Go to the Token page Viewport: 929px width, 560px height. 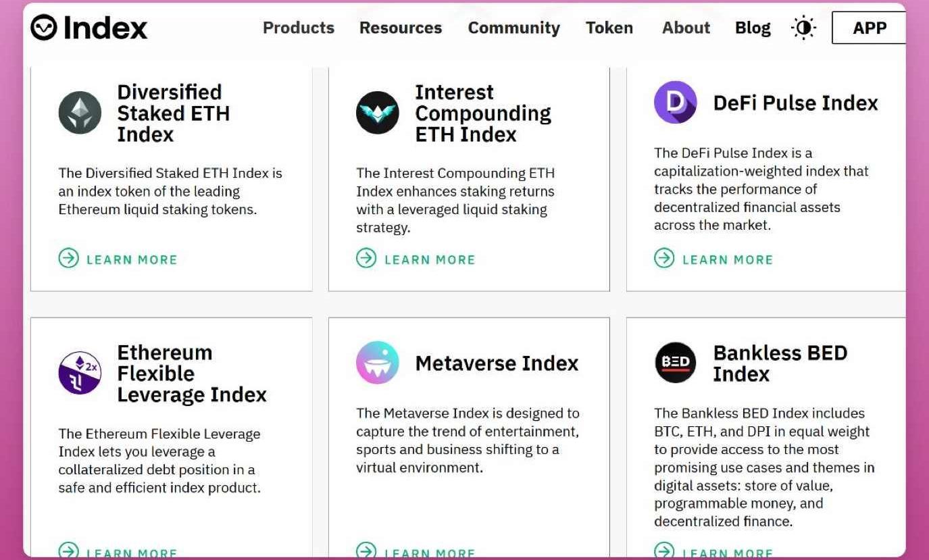pos(609,28)
